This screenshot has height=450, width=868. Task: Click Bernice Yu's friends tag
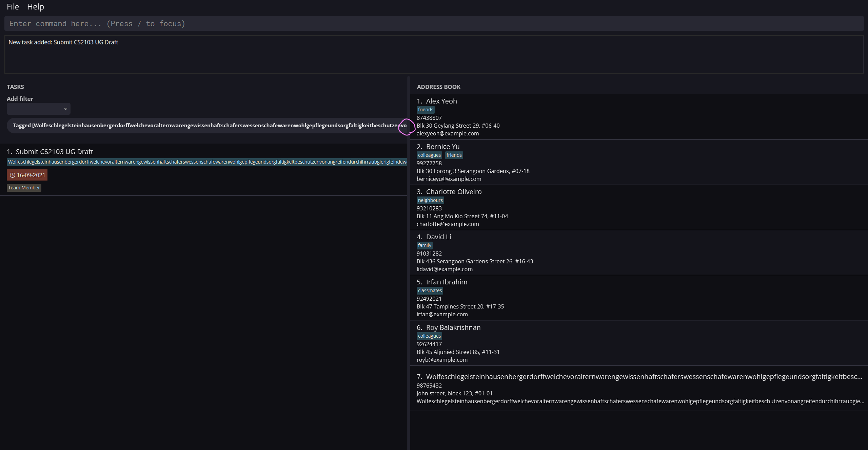click(454, 155)
